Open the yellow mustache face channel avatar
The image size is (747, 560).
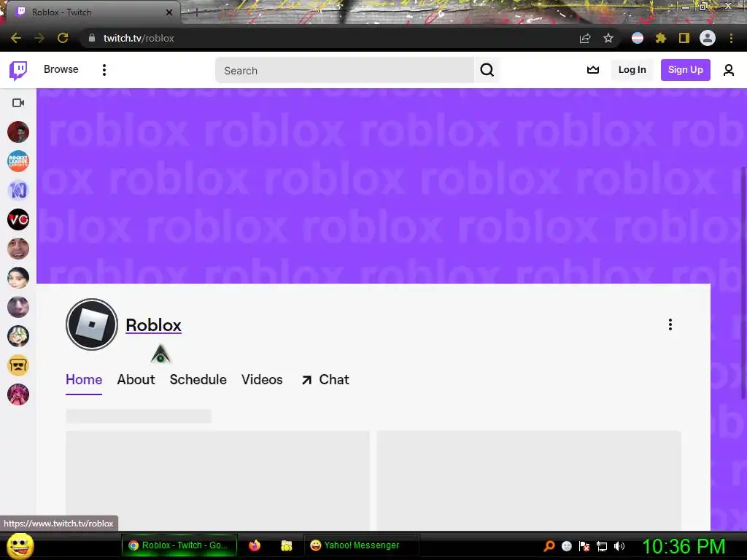tap(18, 365)
